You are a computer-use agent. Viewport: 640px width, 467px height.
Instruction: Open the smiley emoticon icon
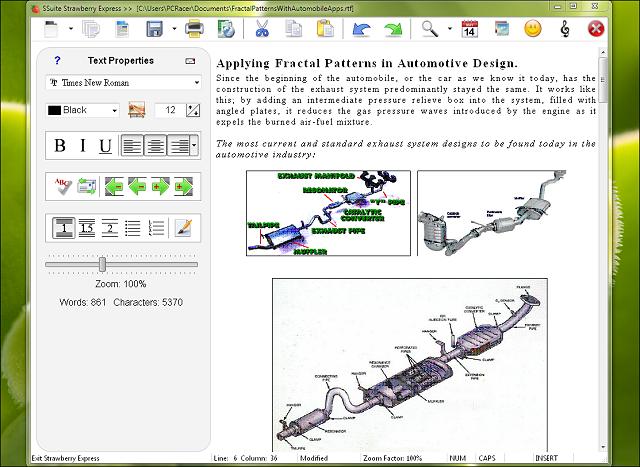point(533,29)
